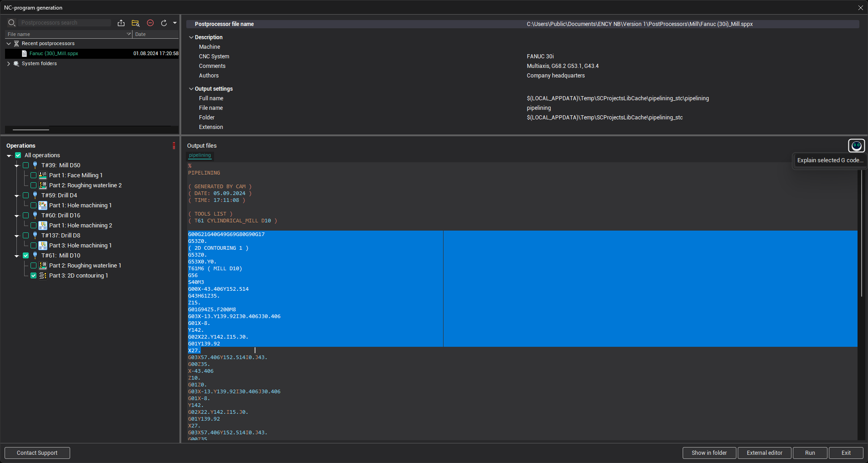Expand the System folders node
This screenshot has height=463, width=868.
(x=8, y=63)
